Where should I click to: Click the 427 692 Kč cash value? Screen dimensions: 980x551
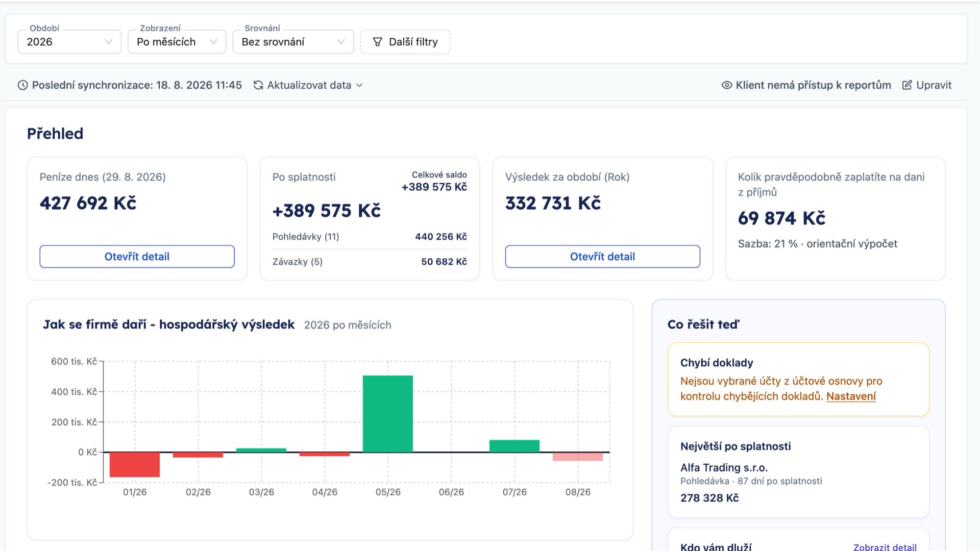pyautogui.click(x=88, y=203)
